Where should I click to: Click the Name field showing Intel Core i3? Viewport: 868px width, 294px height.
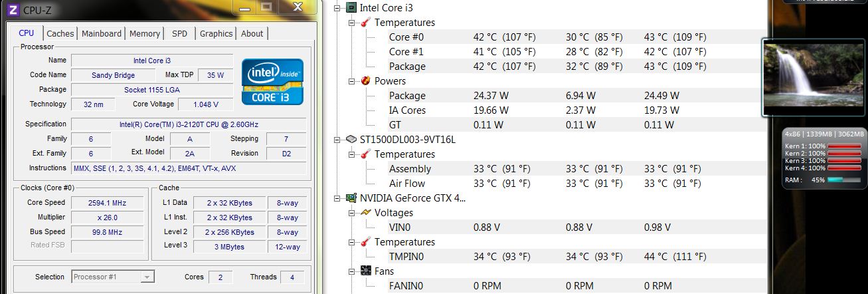152,61
